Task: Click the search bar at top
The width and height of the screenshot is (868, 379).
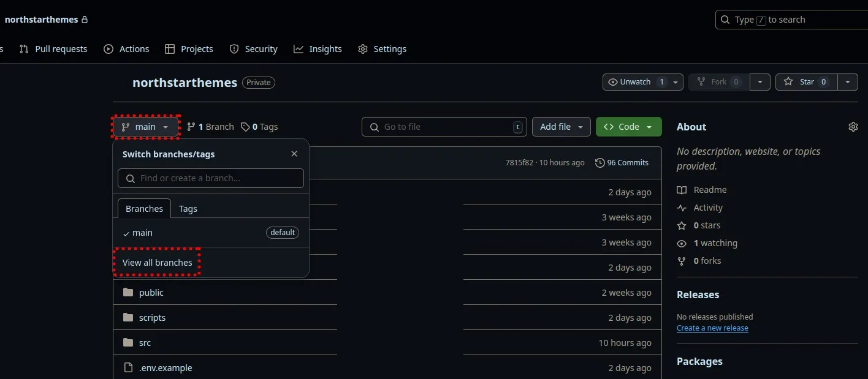Action: coord(791,20)
